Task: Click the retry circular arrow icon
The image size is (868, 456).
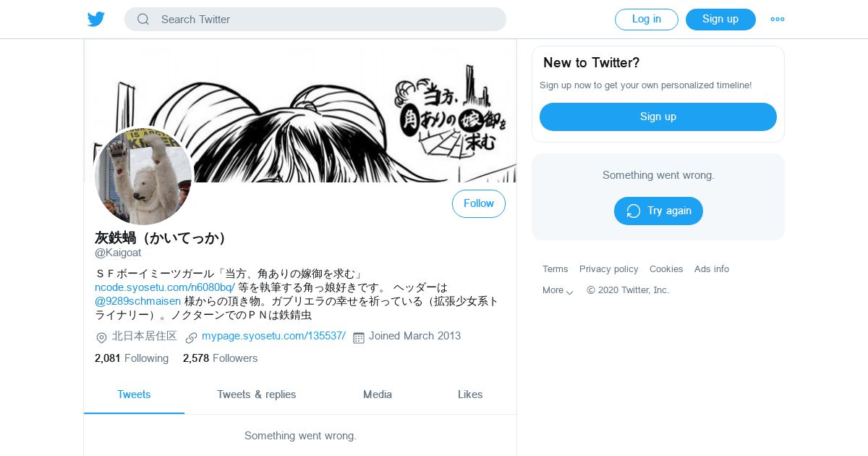Action: click(634, 211)
